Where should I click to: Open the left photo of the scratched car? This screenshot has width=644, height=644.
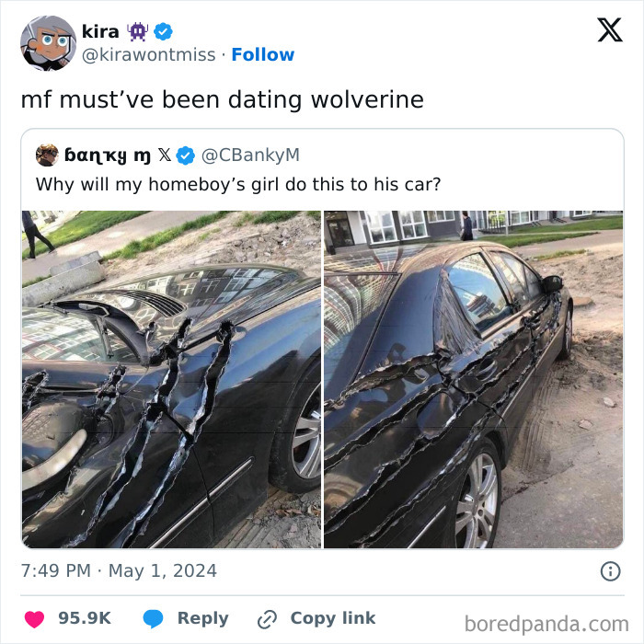[x=172, y=379]
